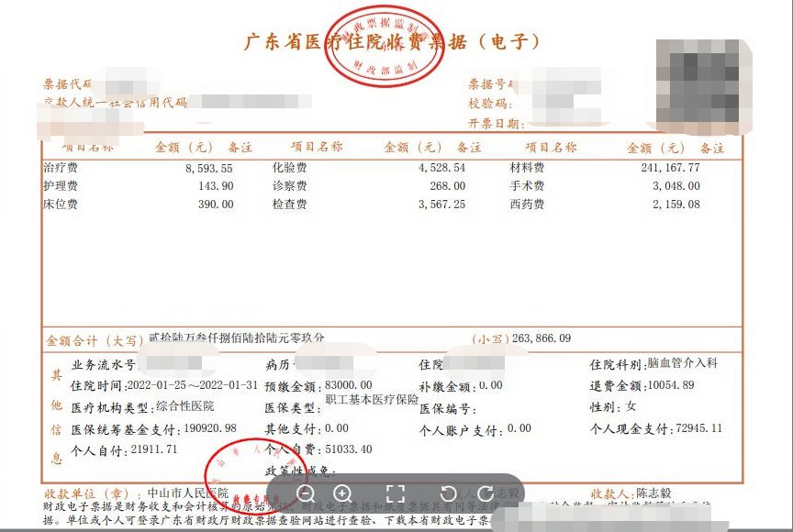The width and height of the screenshot is (793, 532).
Task: Zoom in with the plus magnifier icon
Action: pos(343,493)
